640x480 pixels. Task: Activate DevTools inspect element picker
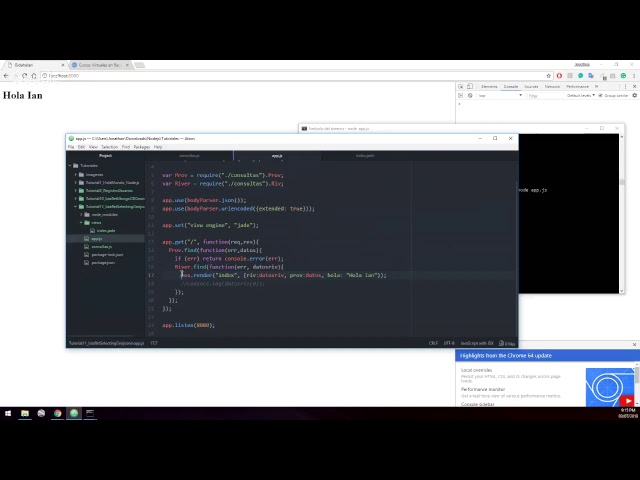(461, 87)
